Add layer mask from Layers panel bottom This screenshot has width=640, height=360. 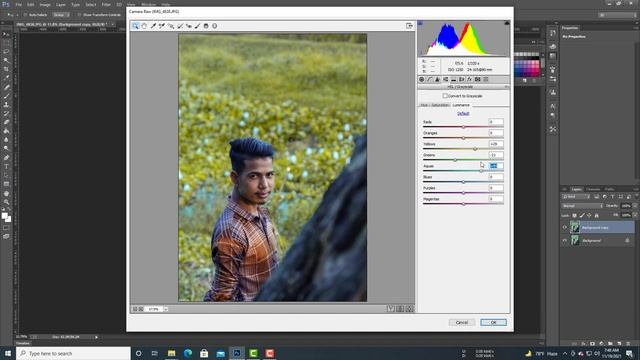pyautogui.click(x=592, y=344)
